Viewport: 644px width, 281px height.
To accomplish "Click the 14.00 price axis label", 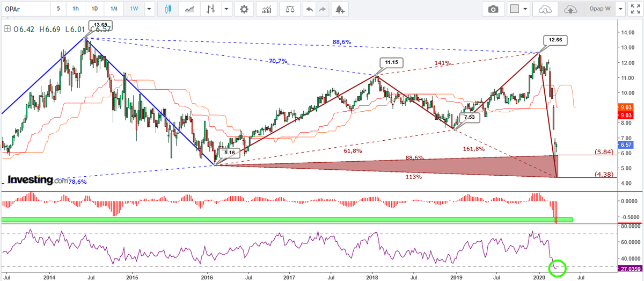I will tap(627, 32).
